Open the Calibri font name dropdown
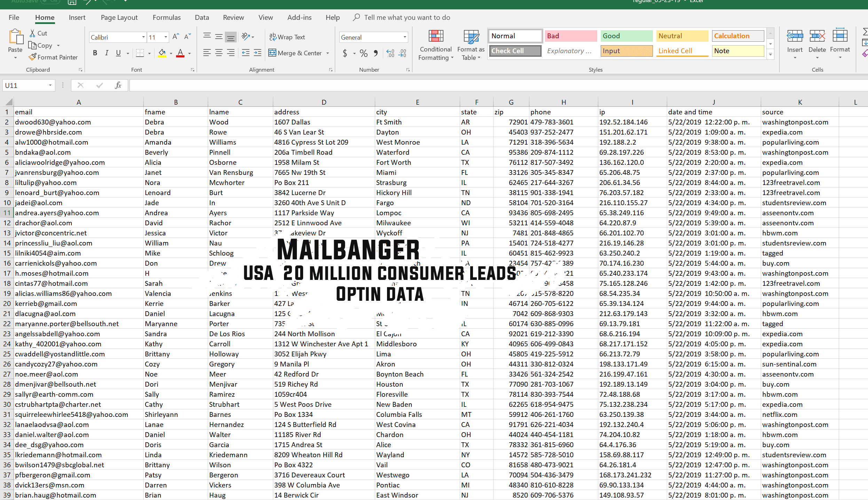 coord(143,37)
